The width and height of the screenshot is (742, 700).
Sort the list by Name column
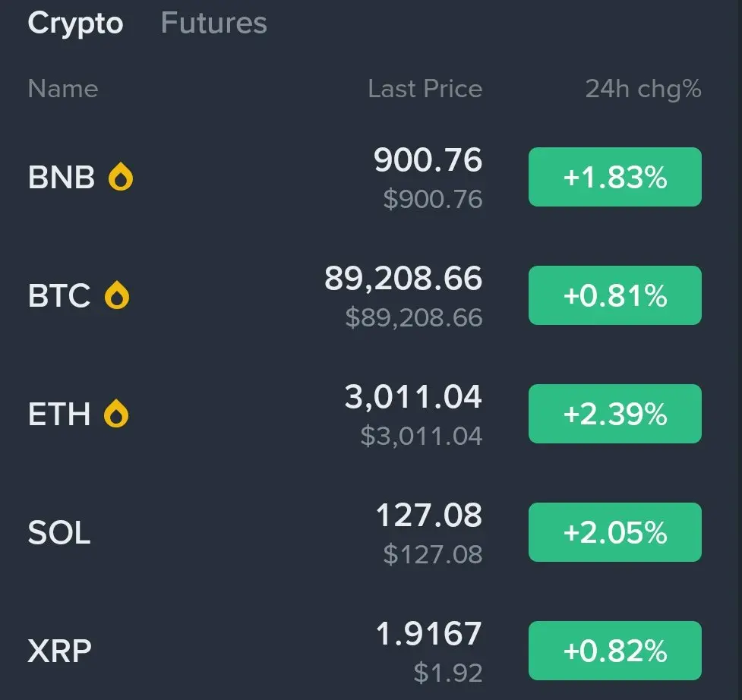point(63,89)
